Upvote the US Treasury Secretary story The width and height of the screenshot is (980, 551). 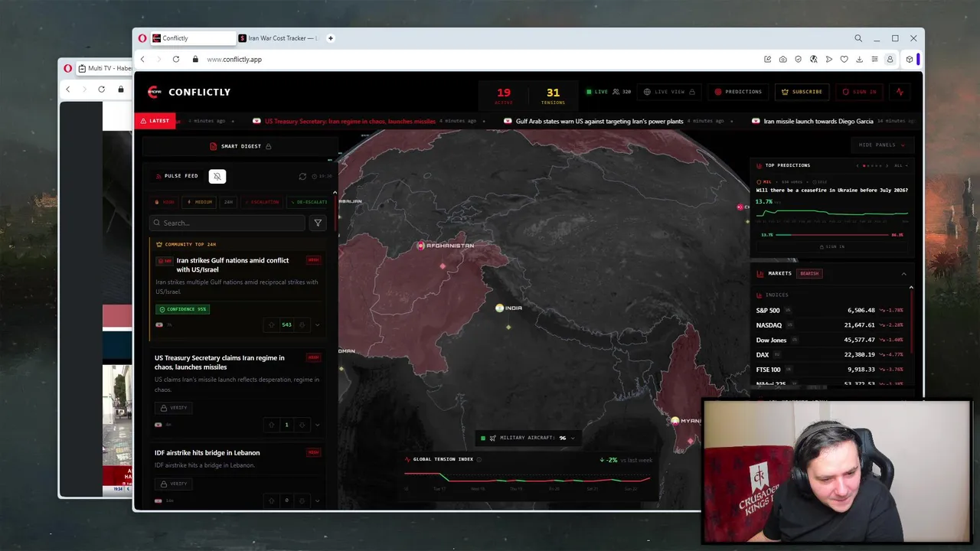pyautogui.click(x=271, y=425)
